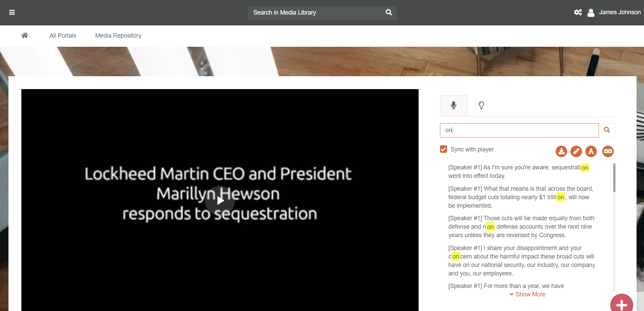Open the hamburger navigation menu

[12, 13]
